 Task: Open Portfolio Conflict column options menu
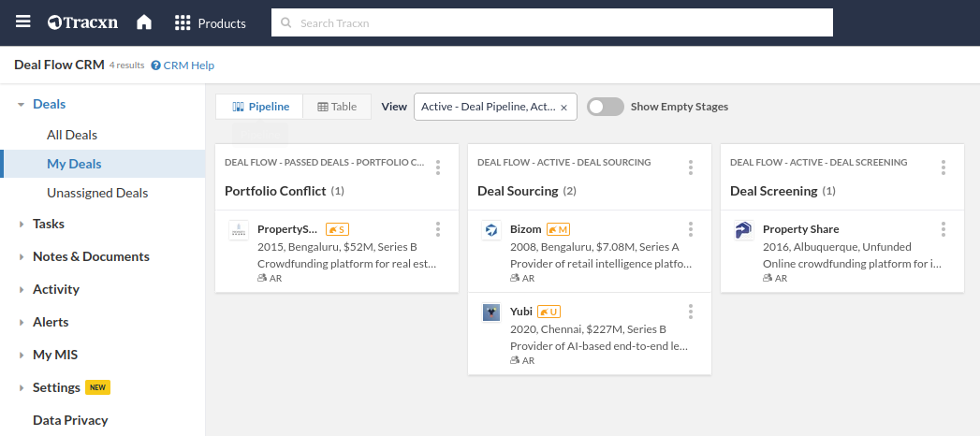pos(438,167)
